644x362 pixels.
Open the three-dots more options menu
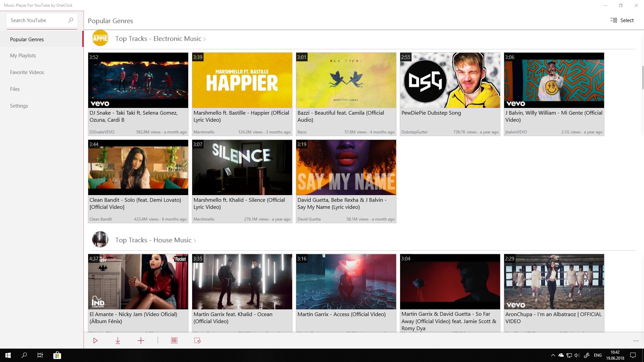(x=636, y=341)
